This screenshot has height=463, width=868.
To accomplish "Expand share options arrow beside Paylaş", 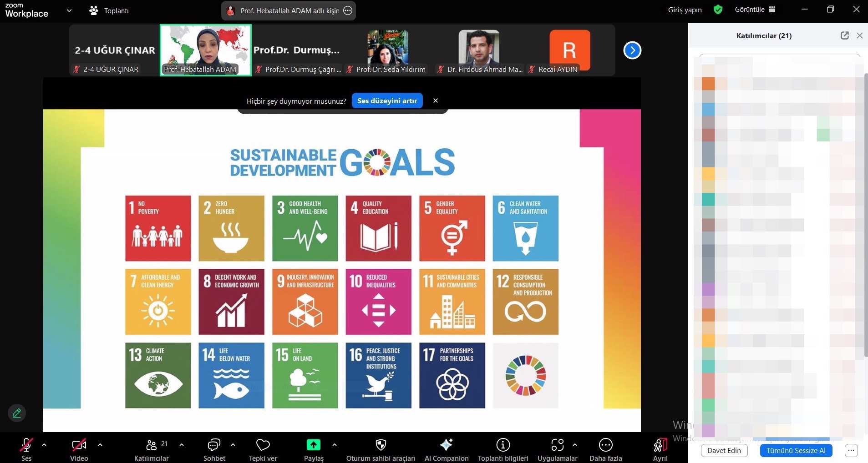I will point(335,445).
